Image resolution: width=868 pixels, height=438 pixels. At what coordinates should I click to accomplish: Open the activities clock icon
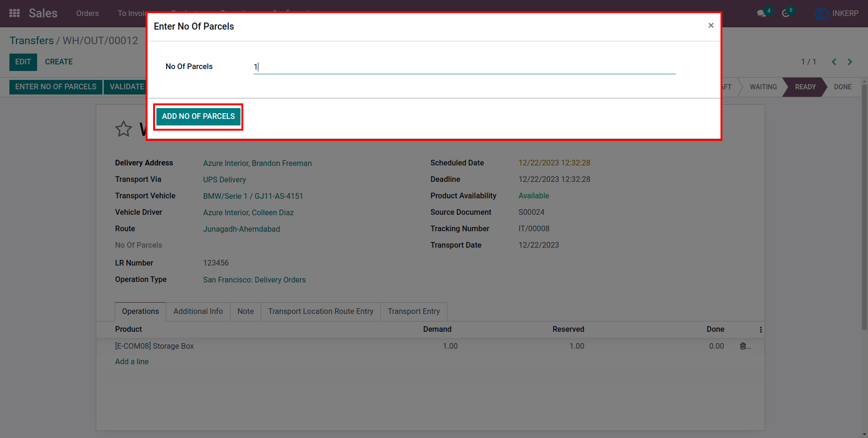[786, 14]
